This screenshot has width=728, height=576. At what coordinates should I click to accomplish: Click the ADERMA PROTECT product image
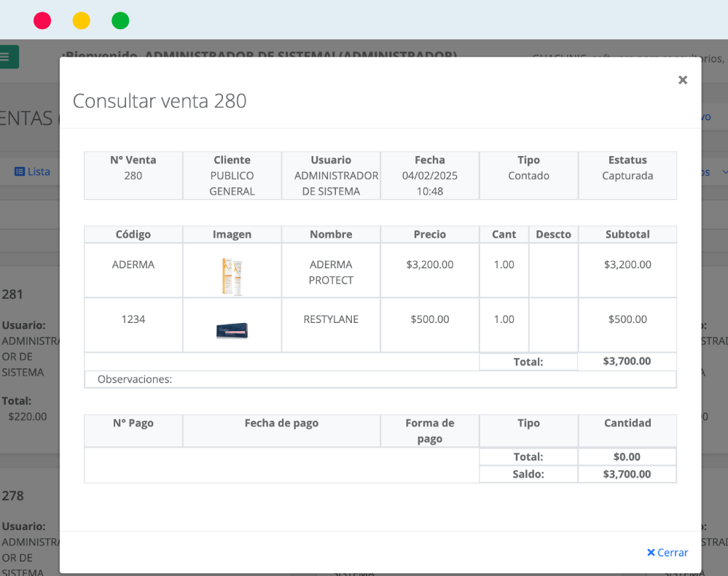(x=232, y=277)
